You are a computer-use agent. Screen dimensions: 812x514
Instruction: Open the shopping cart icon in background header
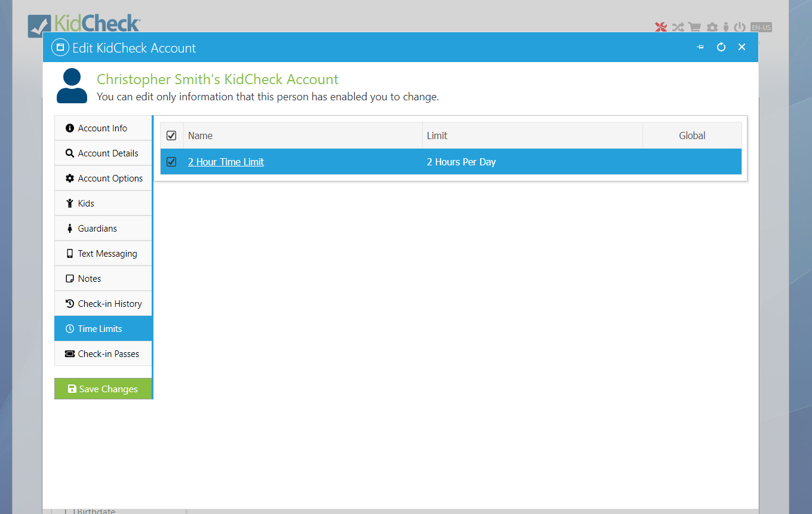(x=694, y=27)
